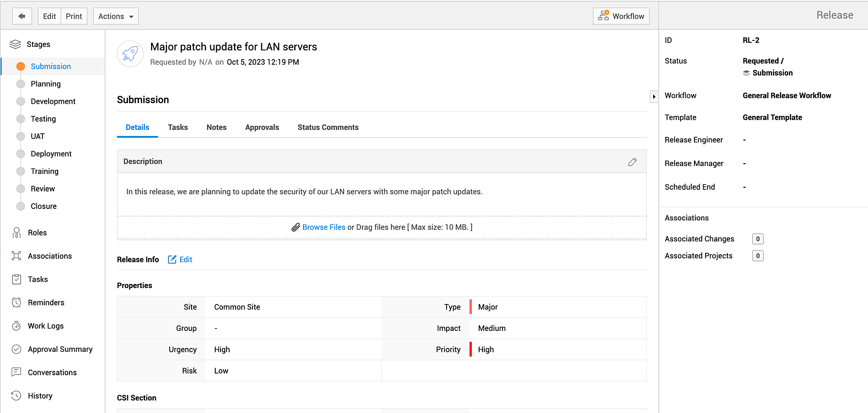Click the Release Info edit icon
Viewport: 868px width, 413px height.
(x=172, y=259)
